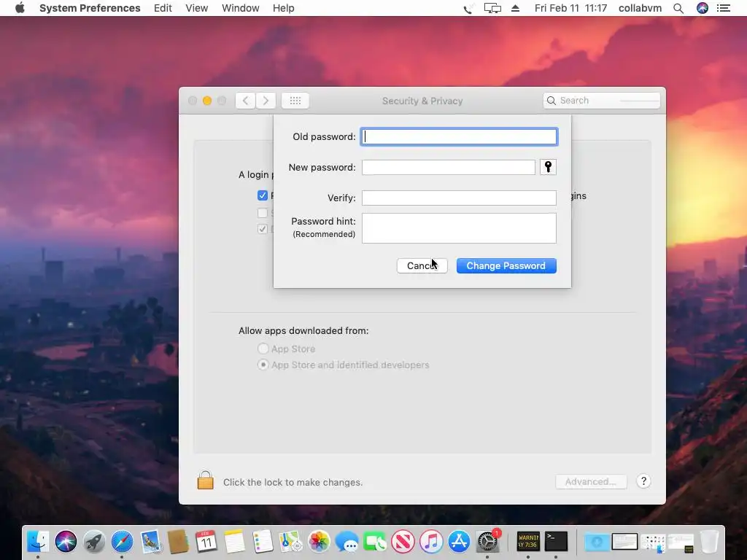
Task: Toggle the checked blue login checkbox
Action: (263, 195)
